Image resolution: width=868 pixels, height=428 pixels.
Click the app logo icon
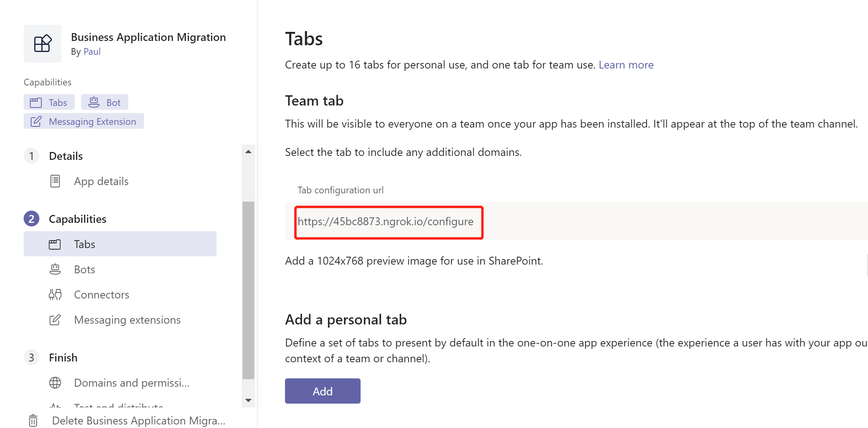[43, 44]
